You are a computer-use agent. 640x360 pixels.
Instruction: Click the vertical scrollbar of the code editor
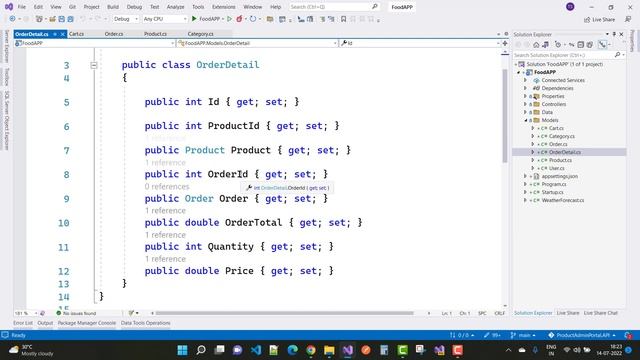505,116
